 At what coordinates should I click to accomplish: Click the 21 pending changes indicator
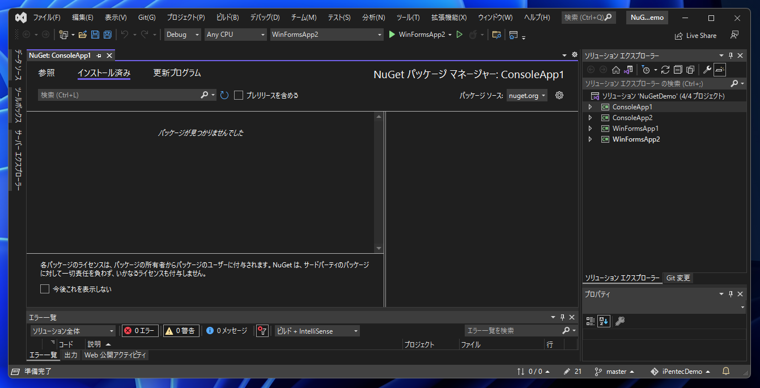(572, 372)
